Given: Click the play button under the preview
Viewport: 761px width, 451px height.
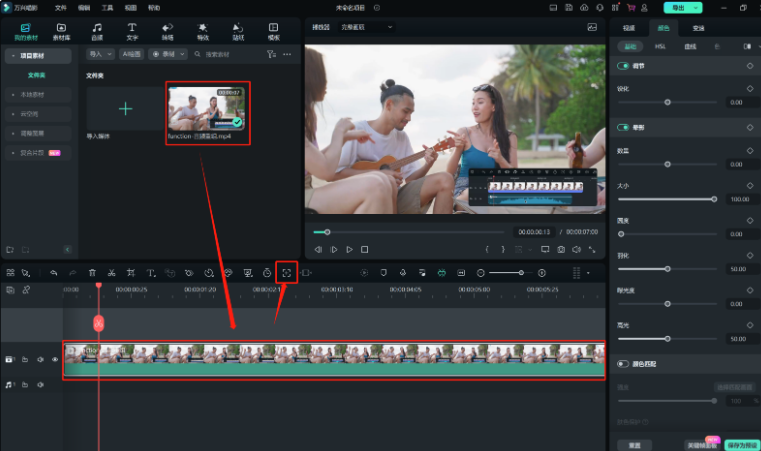Looking at the screenshot, I should click(349, 249).
